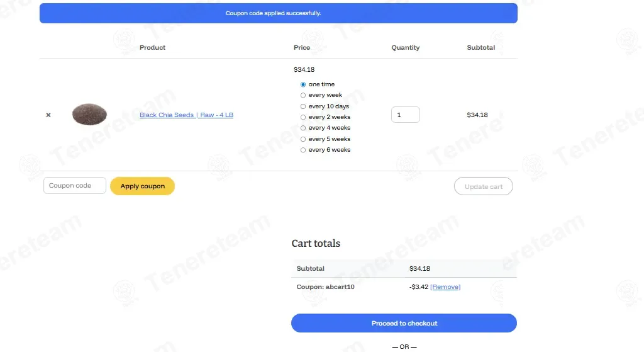Select the one time purchase option
This screenshot has width=644, height=352.
click(303, 85)
